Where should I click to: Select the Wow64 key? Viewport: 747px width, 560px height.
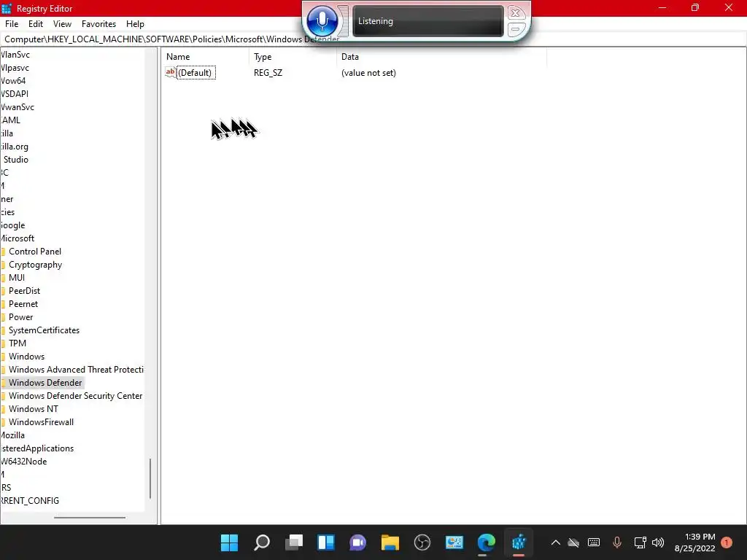(x=13, y=81)
